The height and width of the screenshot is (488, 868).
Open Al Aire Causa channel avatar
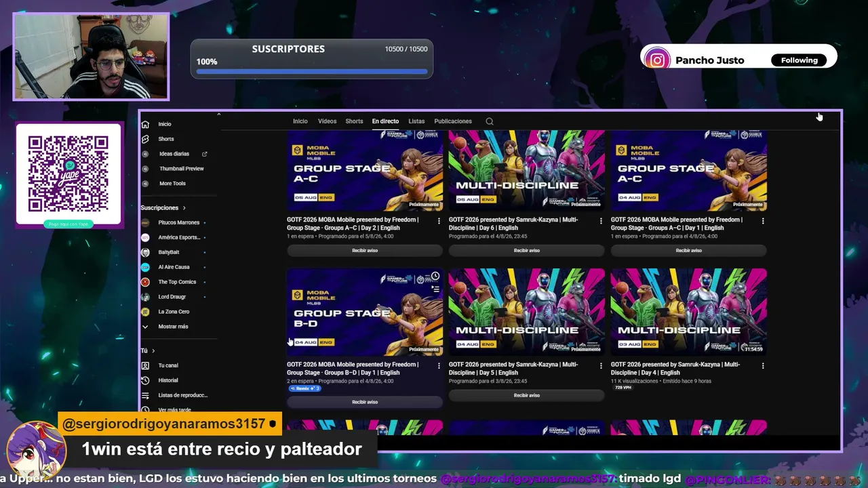pyautogui.click(x=145, y=267)
